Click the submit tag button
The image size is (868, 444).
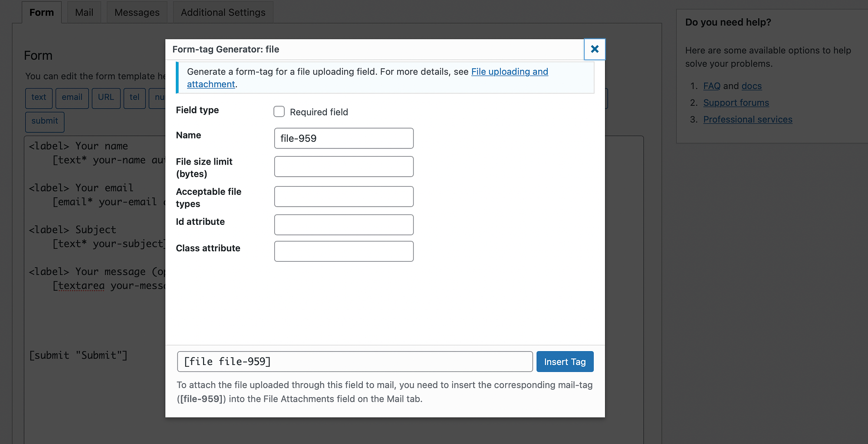45,122
